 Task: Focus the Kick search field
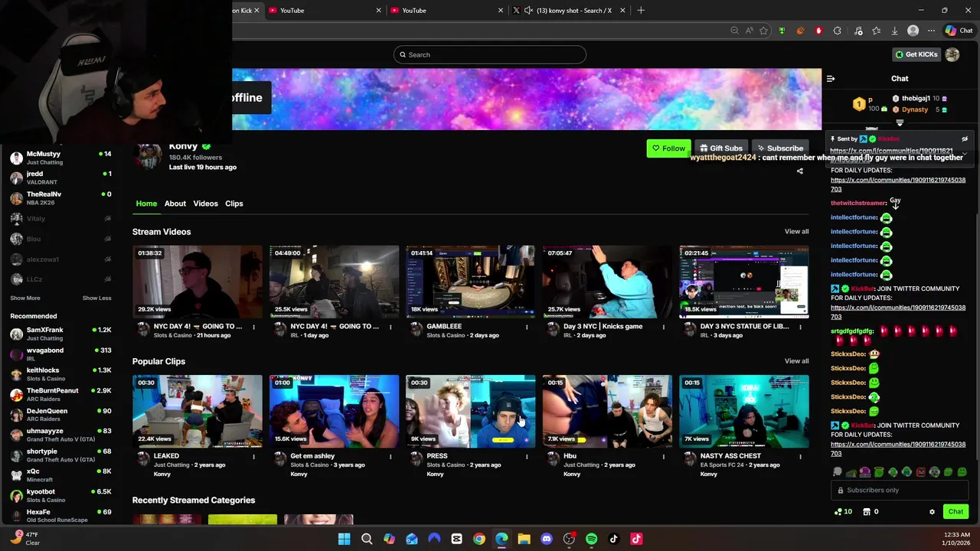[x=490, y=54]
